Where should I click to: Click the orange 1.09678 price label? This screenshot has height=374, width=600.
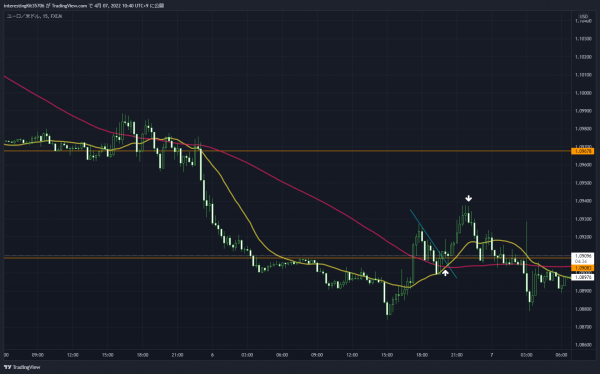click(583, 151)
